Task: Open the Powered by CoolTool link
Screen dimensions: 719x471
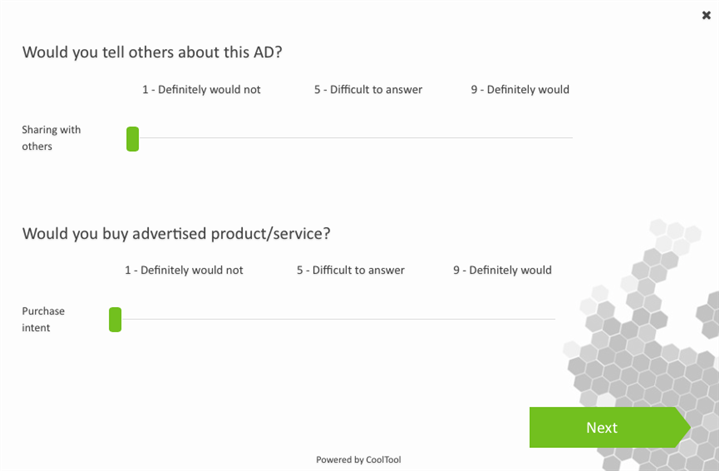Action: coord(358,460)
